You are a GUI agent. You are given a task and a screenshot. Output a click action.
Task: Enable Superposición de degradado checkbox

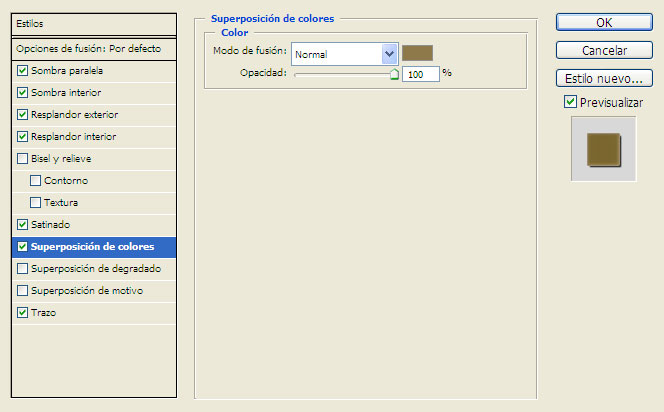tap(22, 269)
